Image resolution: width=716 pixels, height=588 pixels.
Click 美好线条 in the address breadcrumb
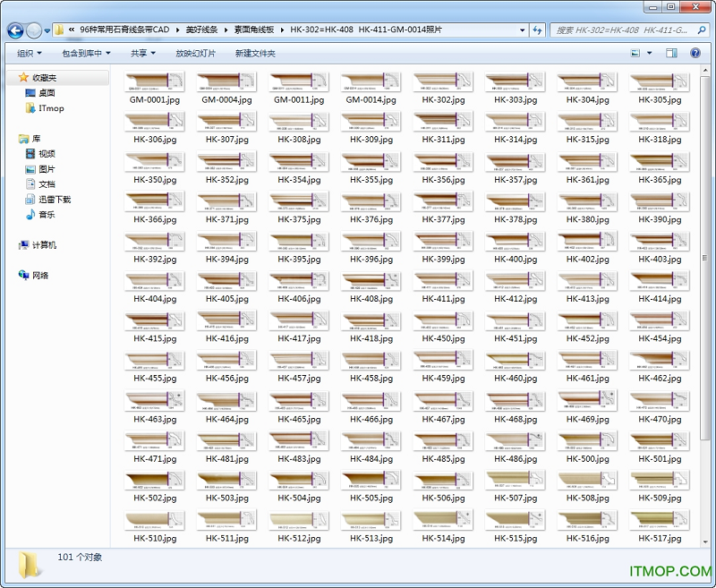pos(200,30)
